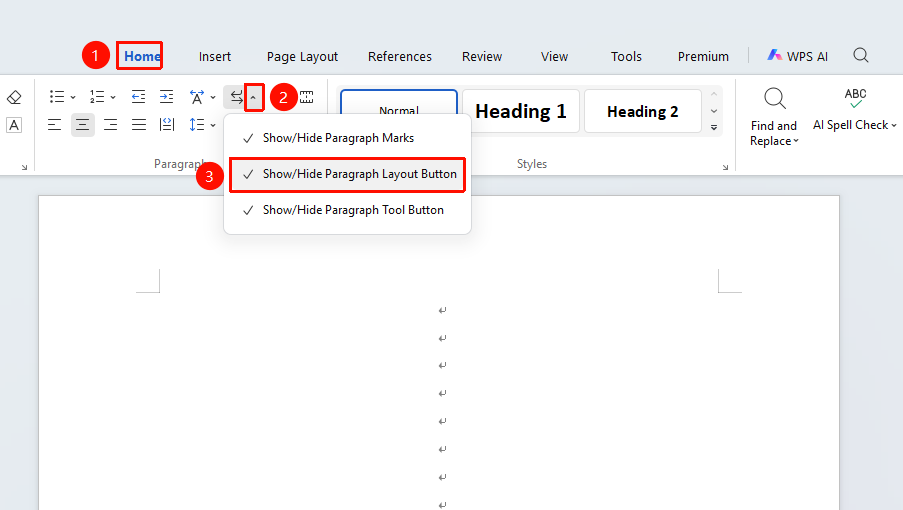
Task: Click the character border A icon
Action: click(14, 125)
